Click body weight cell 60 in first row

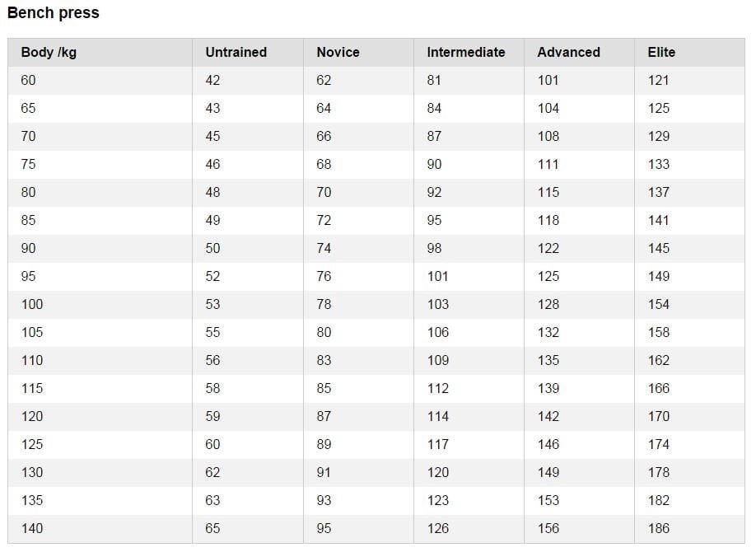[29, 80]
